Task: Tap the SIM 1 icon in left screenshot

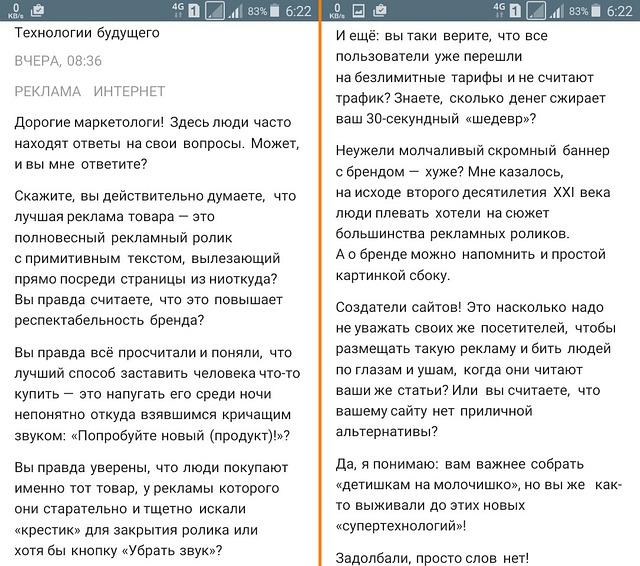Action: coord(194,11)
